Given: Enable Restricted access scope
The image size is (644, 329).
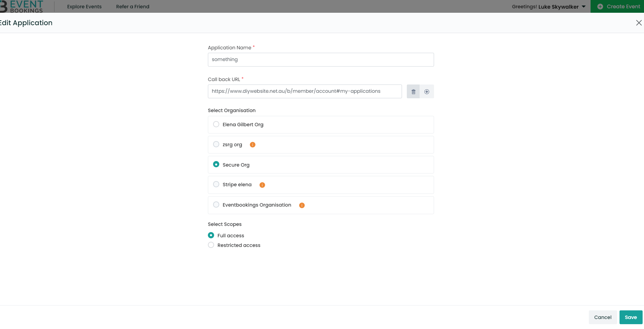Looking at the screenshot, I should (x=211, y=245).
